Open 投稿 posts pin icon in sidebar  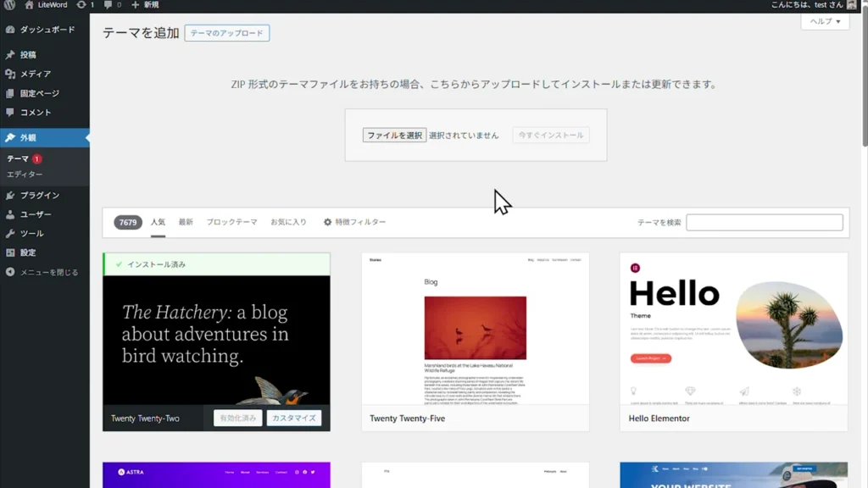point(10,55)
